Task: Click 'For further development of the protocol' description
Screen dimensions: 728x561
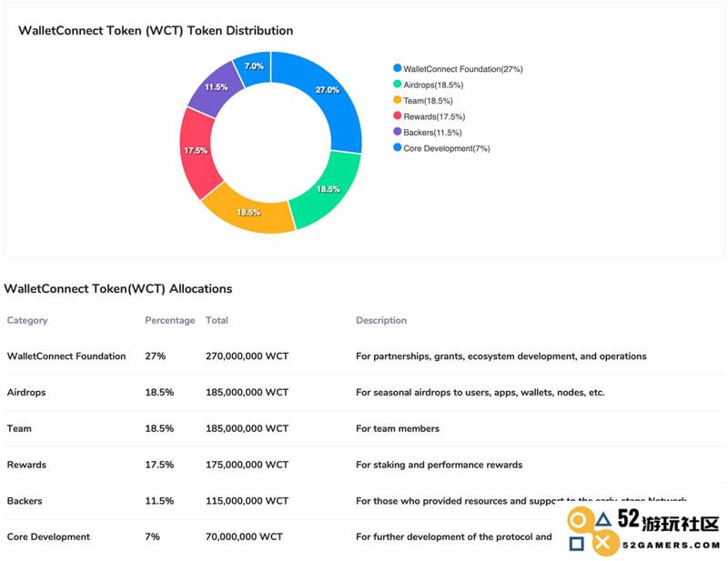Action: [454, 536]
